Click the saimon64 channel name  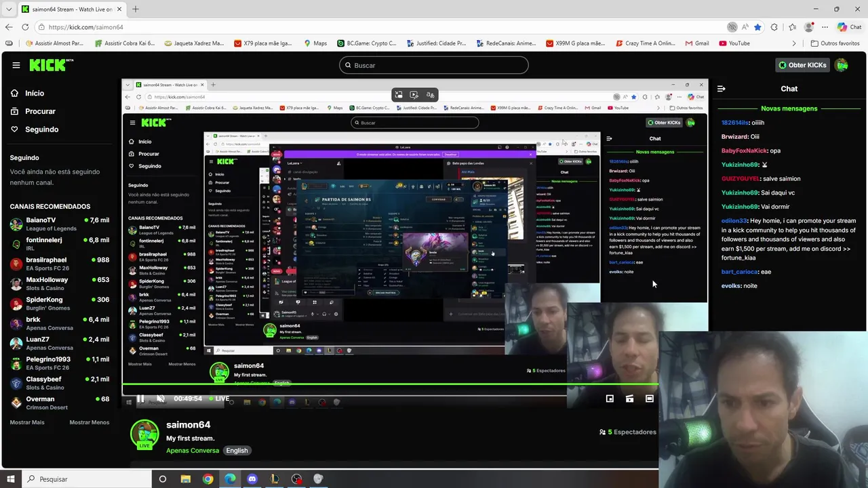pos(189,425)
